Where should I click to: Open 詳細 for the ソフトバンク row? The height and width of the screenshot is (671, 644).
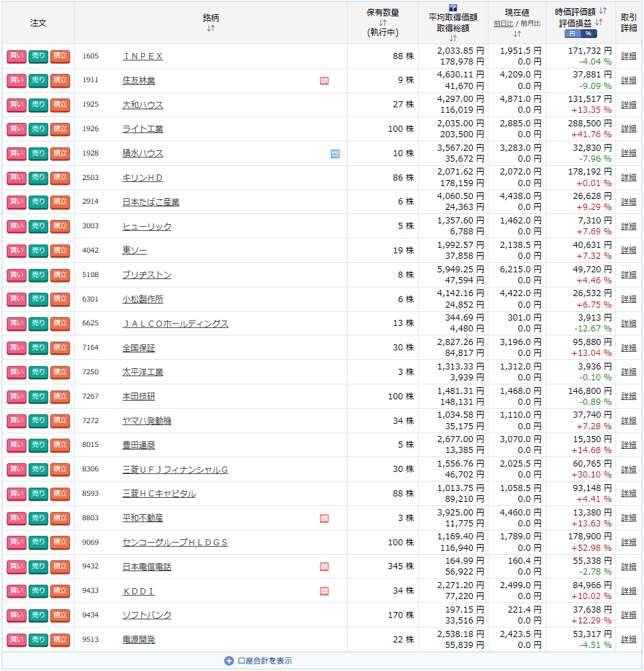[x=628, y=615]
